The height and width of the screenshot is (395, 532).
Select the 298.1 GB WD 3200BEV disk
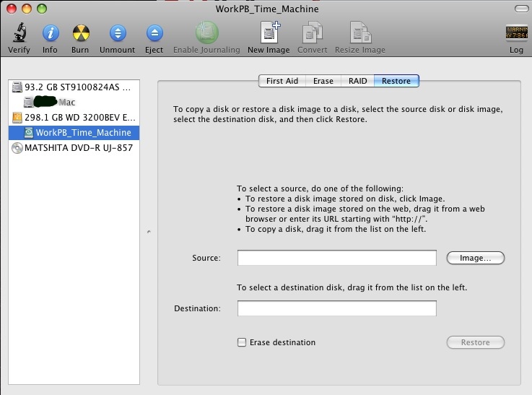coord(74,118)
